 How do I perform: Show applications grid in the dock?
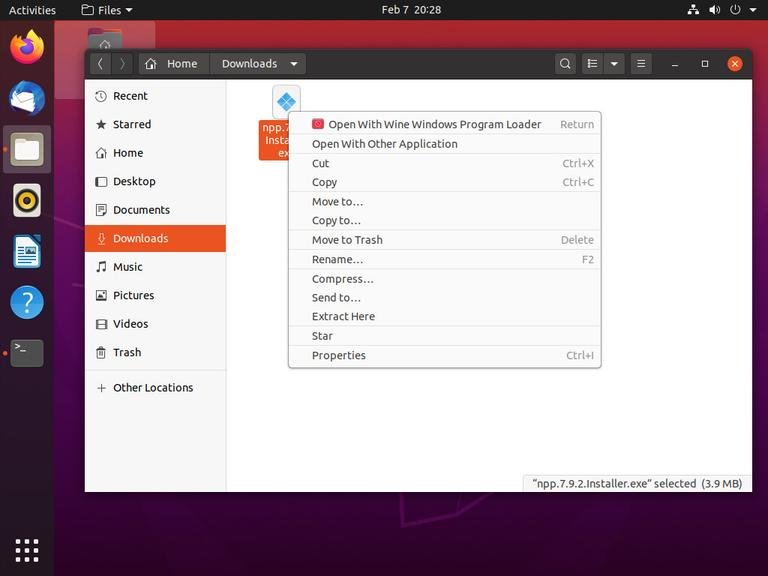point(27,549)
